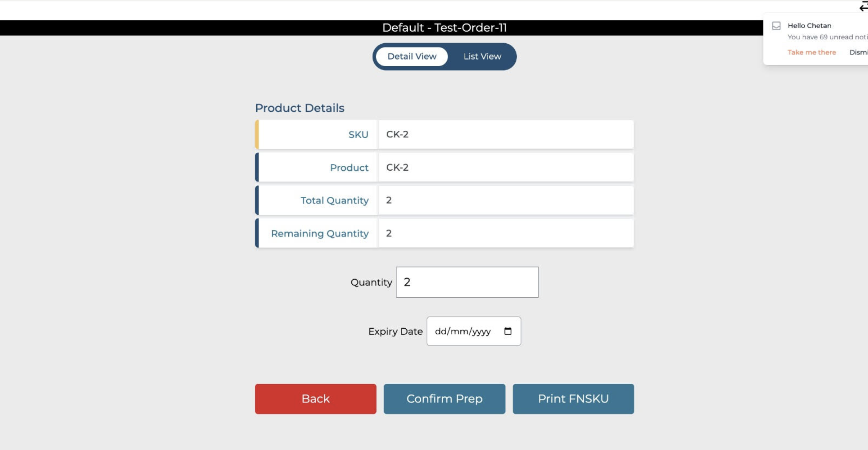Open the Expiry Date calendar picker icon
The width and height of the screenshot is (868, 450).
(508, 331)
